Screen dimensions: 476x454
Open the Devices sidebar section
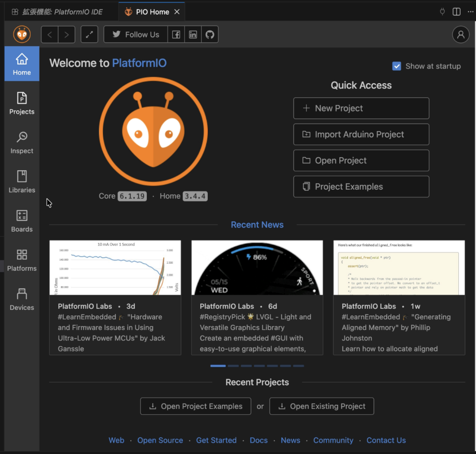point(22,299)
